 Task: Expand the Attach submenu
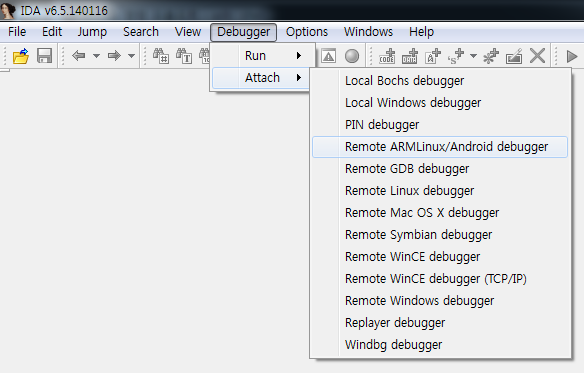[x=262, y=78]
